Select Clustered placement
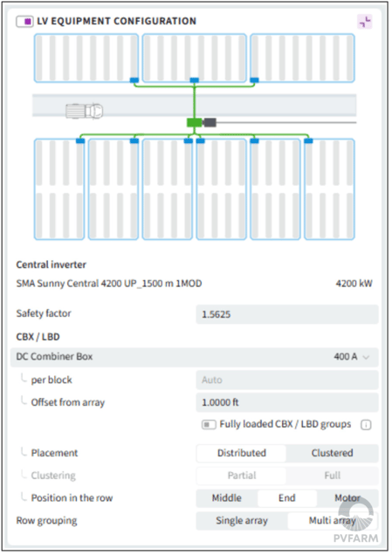This screenshot has height=555, width=392. point(332,453)
